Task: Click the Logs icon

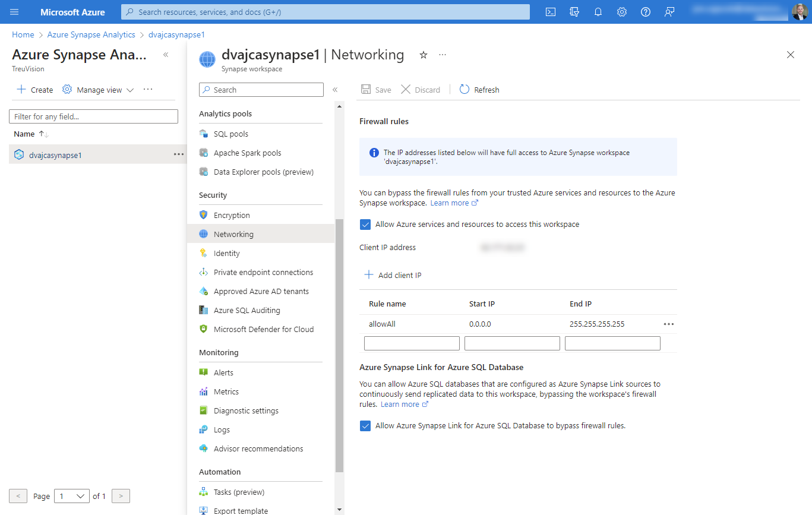Action: click(204, 429)
